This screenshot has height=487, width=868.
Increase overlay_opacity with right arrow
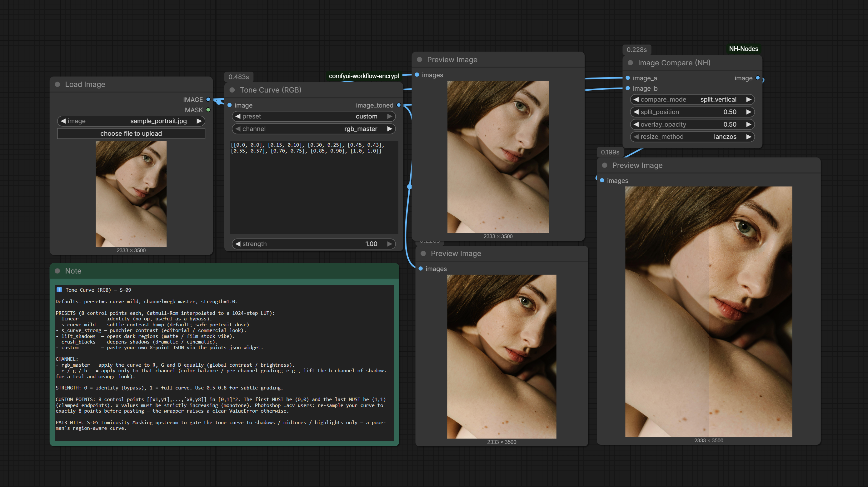pyautogui.click(x=748, y=124)
